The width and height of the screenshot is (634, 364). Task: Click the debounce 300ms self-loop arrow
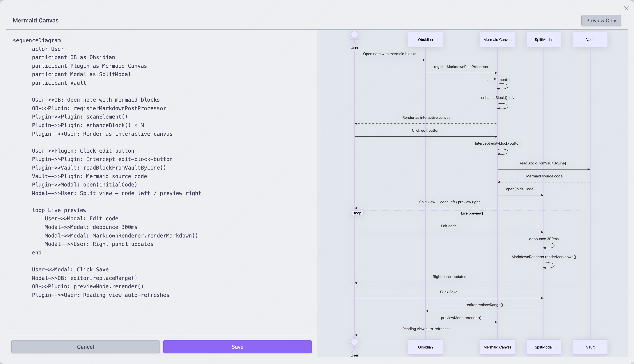(549, 246)
